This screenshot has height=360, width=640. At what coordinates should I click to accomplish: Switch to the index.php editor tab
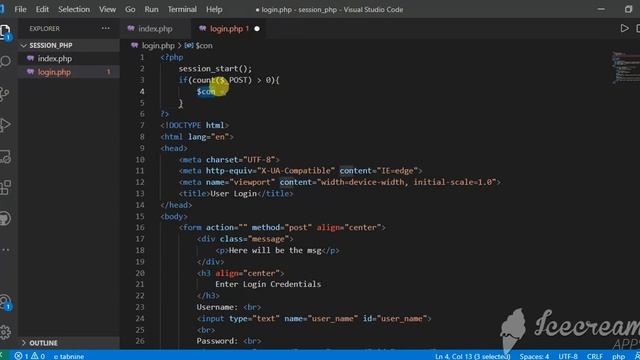coord(155,29)
